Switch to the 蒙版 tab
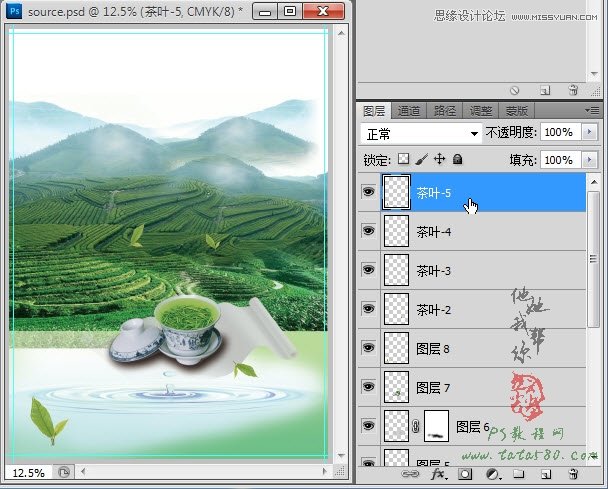The height and width of the screenshot is (489, 608). click(x=516, y=111)
